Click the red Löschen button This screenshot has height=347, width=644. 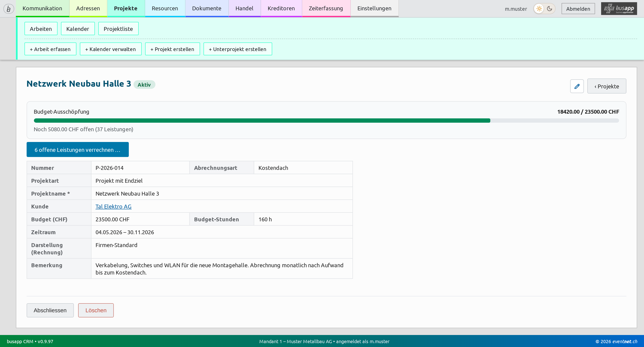(x=96, y=310)
